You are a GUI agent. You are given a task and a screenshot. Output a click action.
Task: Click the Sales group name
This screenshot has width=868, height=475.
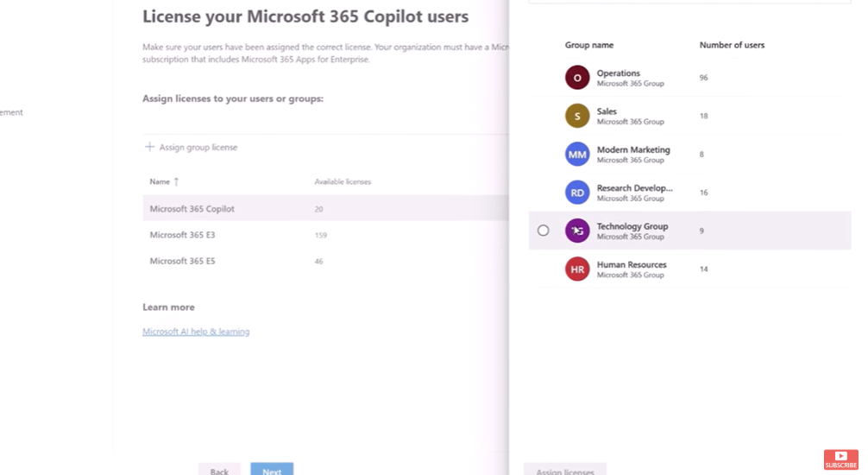pyautogui.click(x=607, y=111)
